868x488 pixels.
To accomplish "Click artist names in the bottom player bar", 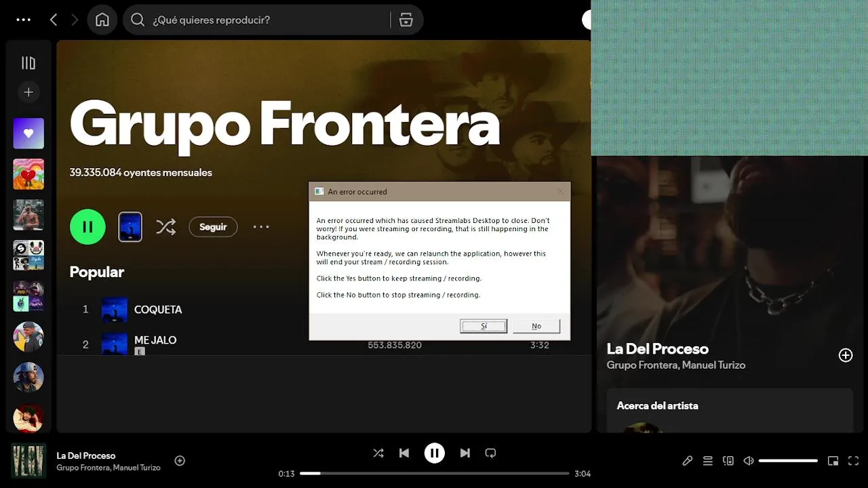I will (x=108, y=468).
